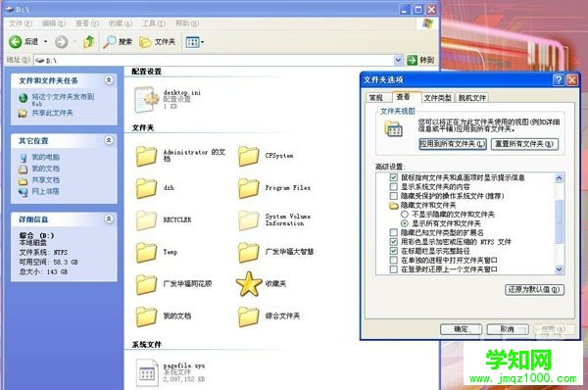This screenshot has width=588, height=390.
Task: Select the desktop.ini file icon
Action: click(147, 99)
